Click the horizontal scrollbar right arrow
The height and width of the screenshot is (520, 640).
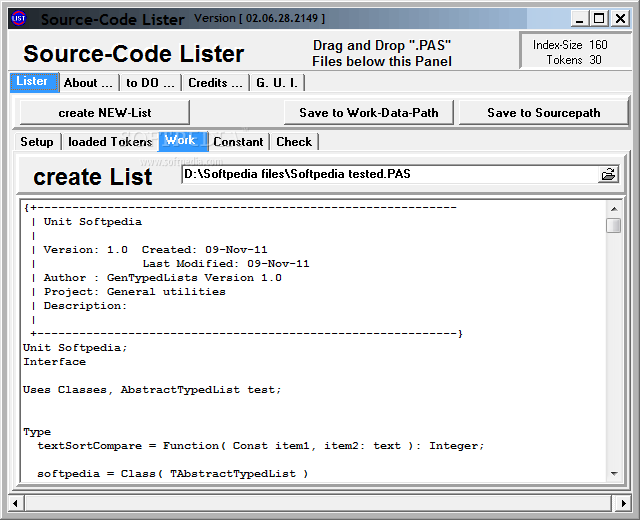coord(623,503)
